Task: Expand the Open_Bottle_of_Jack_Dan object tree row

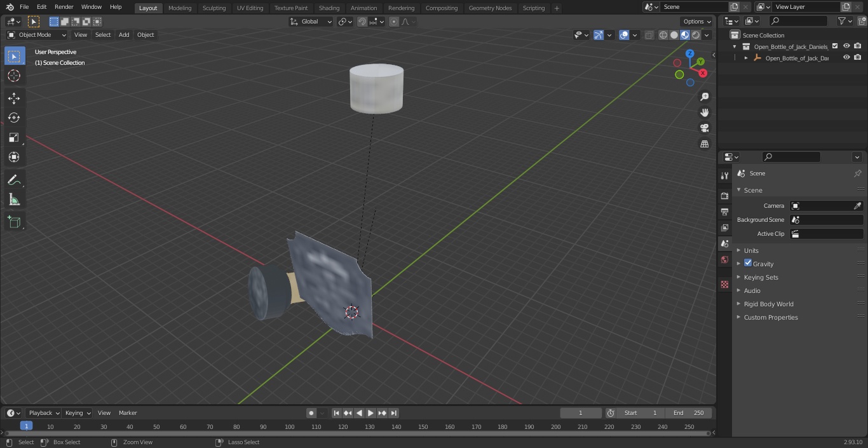Action: pyautogui.click(x=746, y=58)
